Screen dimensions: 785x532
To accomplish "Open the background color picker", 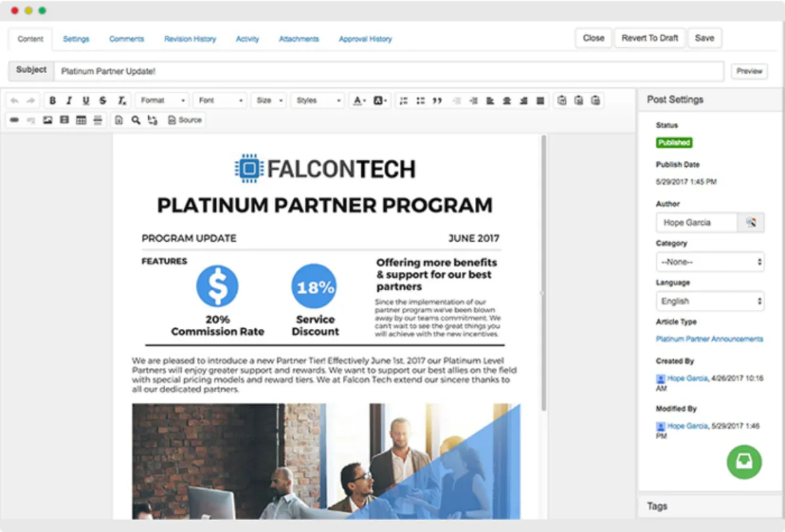I will click(380, 101).
